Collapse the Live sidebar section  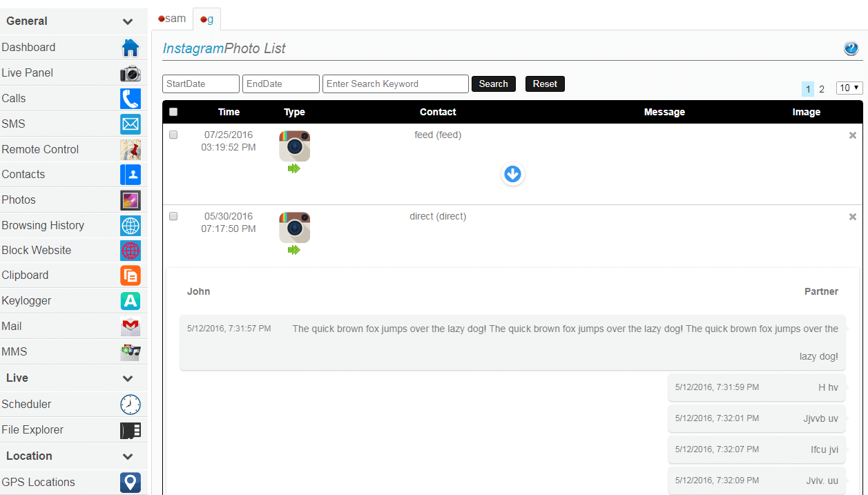coord(128,378)
